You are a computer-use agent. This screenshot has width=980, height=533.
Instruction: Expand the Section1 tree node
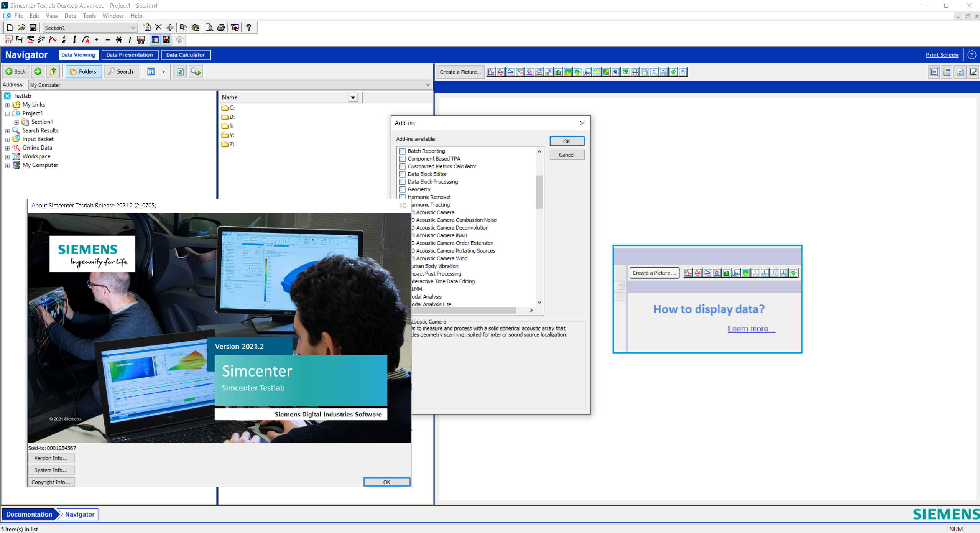16,122
